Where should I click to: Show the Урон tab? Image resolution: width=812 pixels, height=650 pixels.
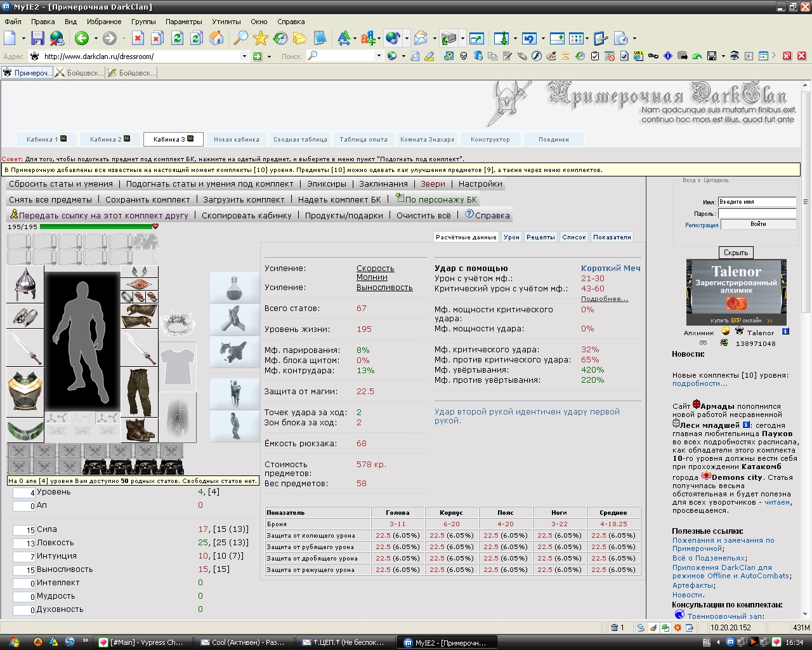[x=511, y=237]
